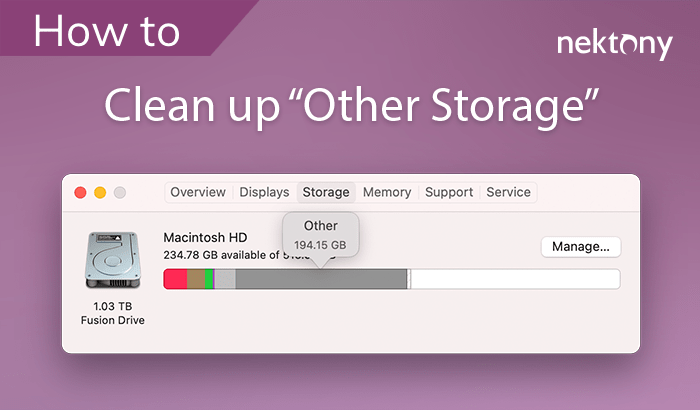Viewport: 700px width, 410px height.
Task: Minimize the window with the yellow button
Action: click(x=100, y=192)
